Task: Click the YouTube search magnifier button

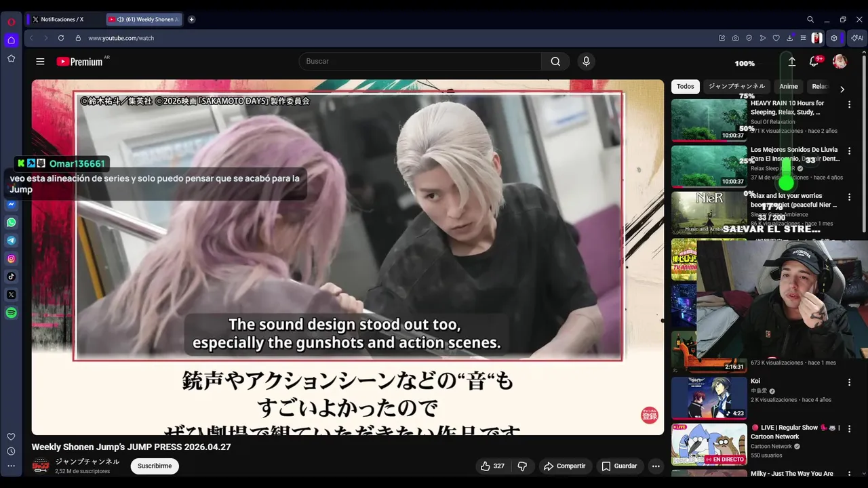Action: pyautogui.click(x=555, y=62)
